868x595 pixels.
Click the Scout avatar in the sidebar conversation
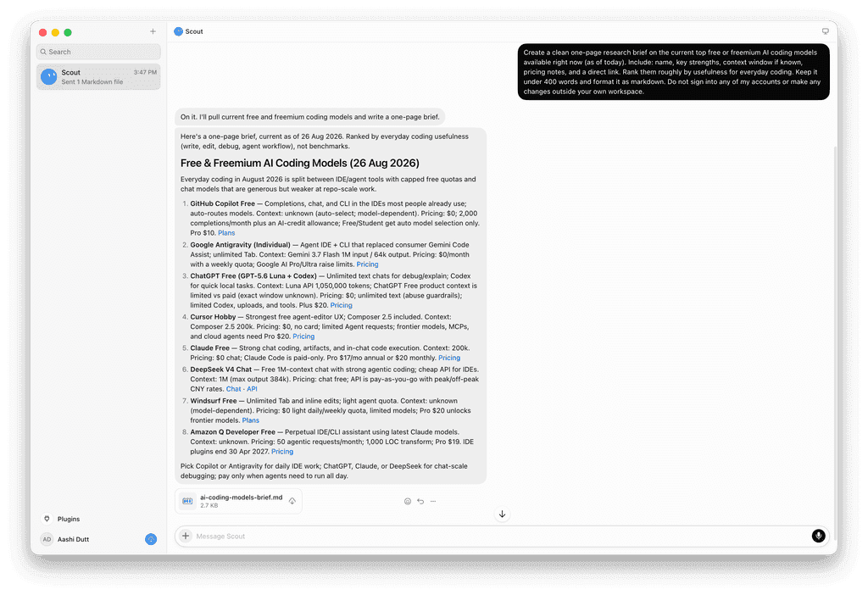click(x=48, y=76)
